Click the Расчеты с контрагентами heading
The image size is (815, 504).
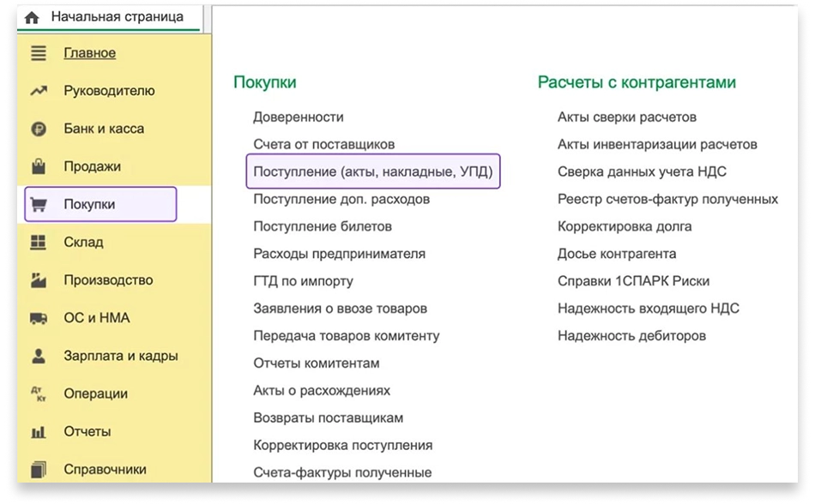[637, 82]
